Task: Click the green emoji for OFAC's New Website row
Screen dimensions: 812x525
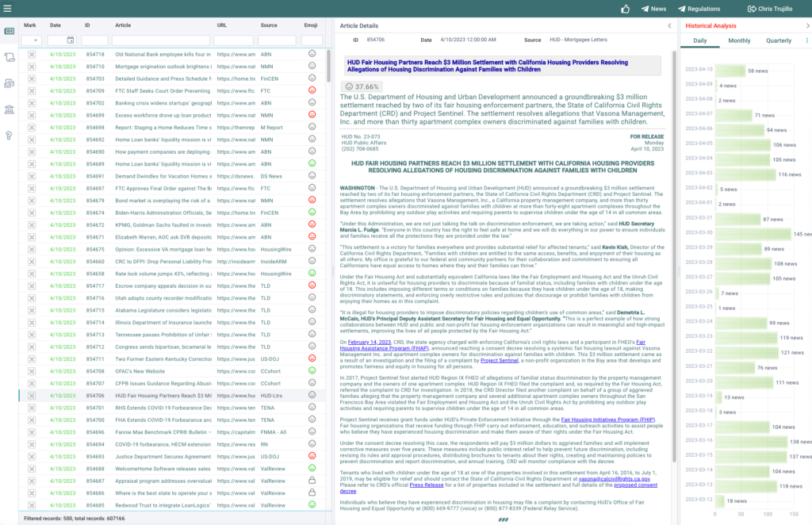Action: (x=312, y=370)
